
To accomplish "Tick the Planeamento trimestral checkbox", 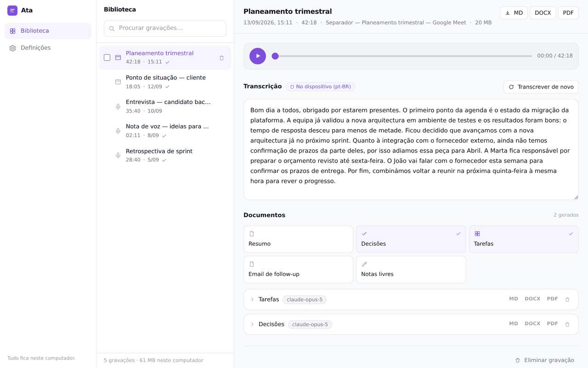I will [107, 57].
